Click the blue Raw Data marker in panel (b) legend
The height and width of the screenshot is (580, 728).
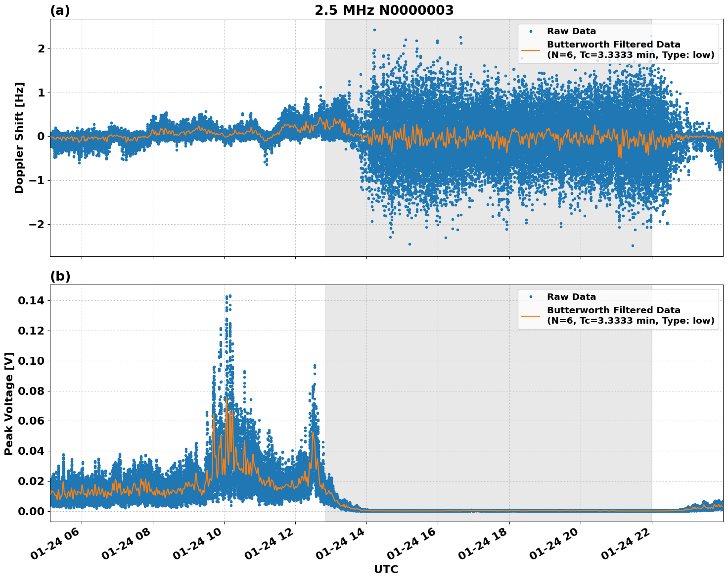pos(531,297)
